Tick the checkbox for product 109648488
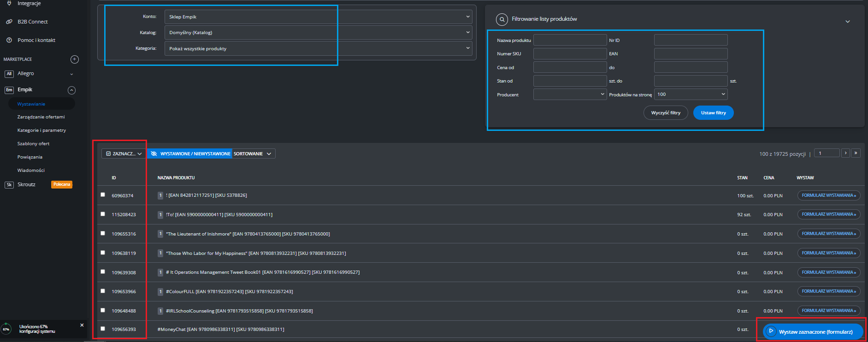The height and width of the screenshot is (342, 868). coord(103,310)
